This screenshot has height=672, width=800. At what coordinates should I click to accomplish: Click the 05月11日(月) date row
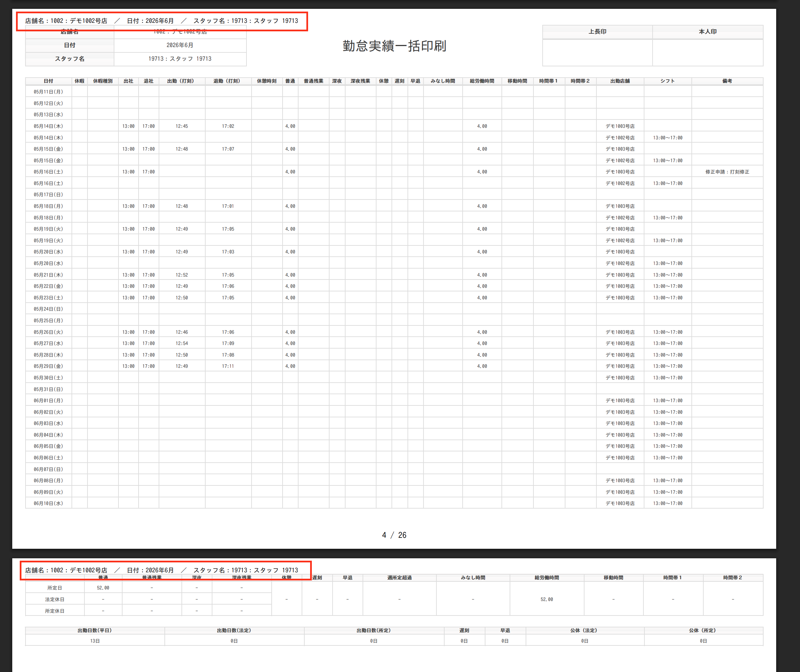coord(394,92)
